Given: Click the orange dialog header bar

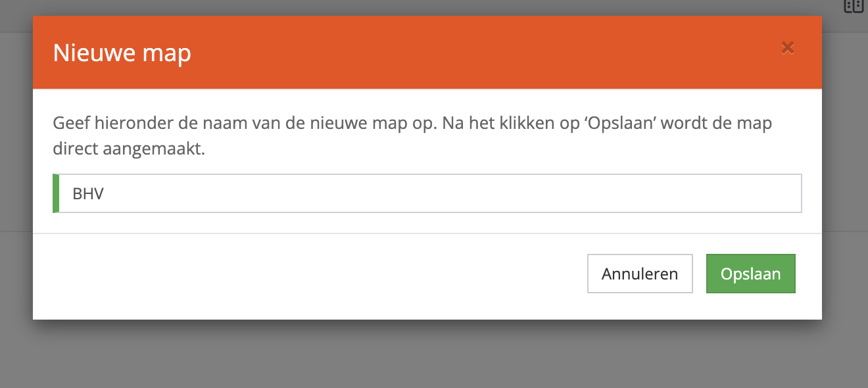Looking at the screenshot, I should coord(427,53).
